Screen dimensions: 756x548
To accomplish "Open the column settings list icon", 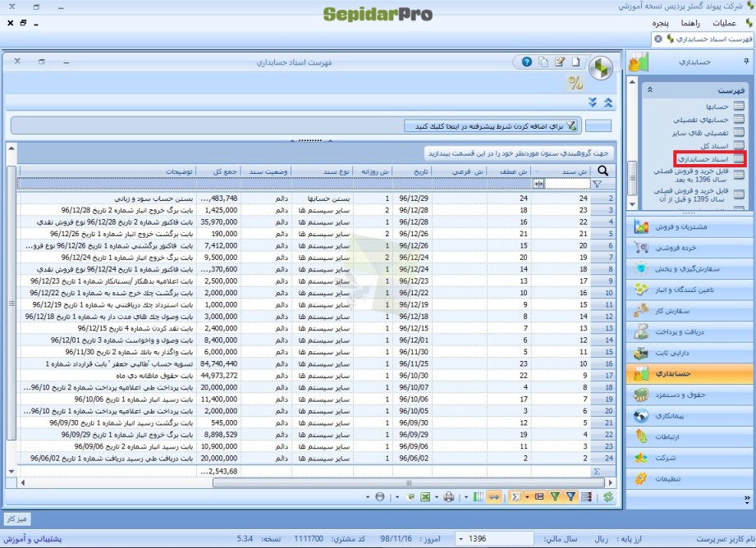I will pos(587,497).
